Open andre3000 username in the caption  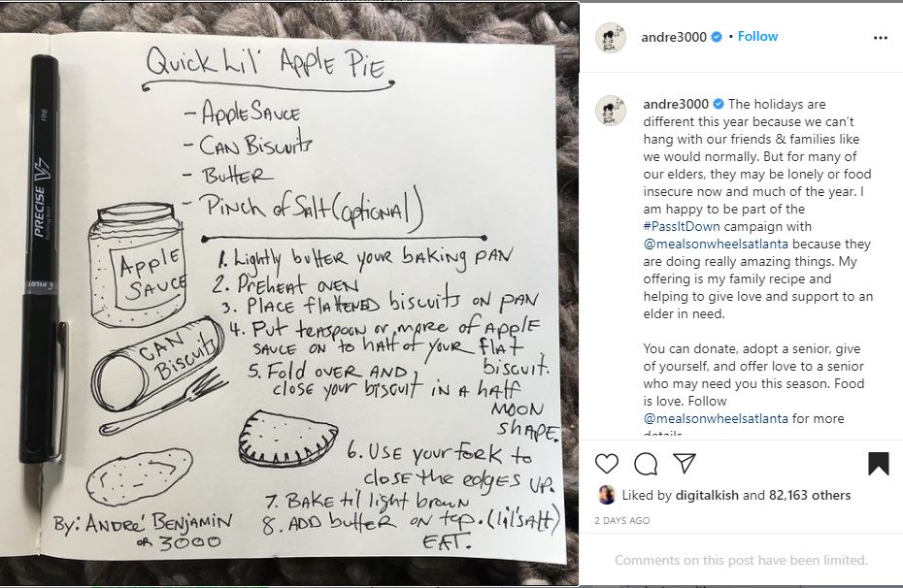coord(676,104)
